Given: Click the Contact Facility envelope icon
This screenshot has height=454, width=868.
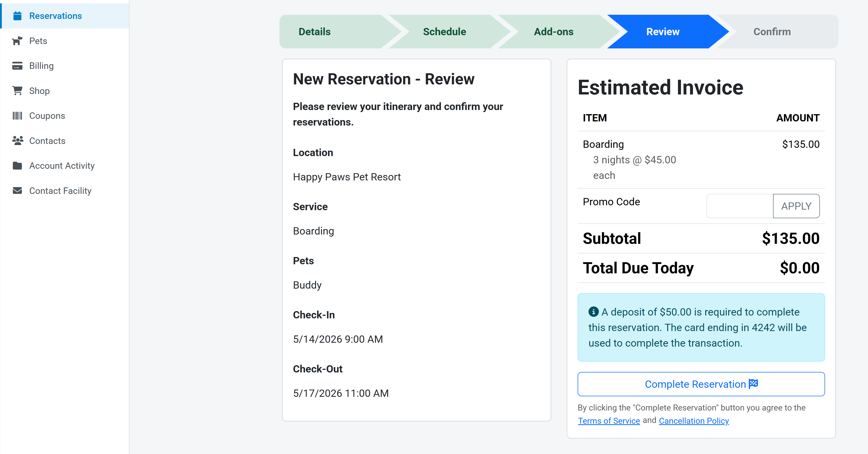Looking at the screenshot, I should coord(18,191).
